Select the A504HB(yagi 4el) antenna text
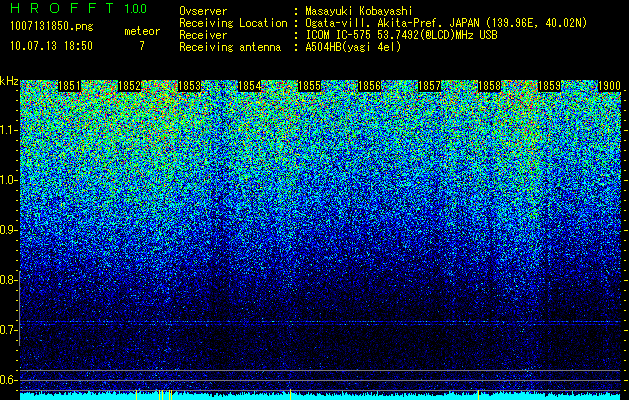The height and width of the screenshot is (400, 629). pos(353,47)
